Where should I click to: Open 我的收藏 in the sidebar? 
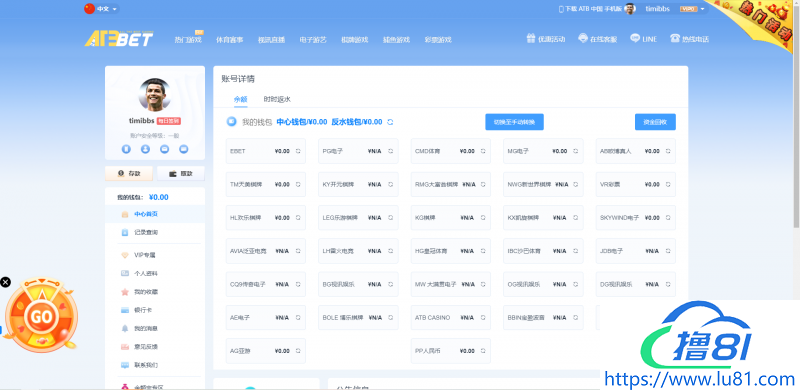[x=155, y=292]
